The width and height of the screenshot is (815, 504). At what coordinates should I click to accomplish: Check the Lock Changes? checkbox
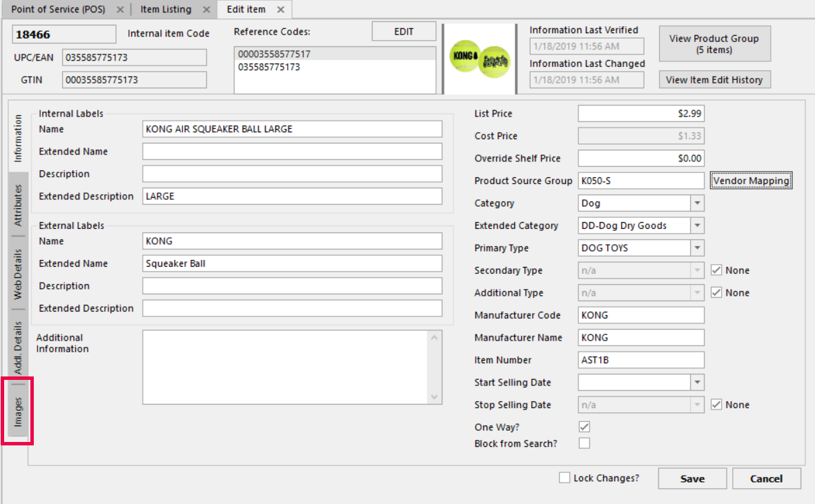click(x=564, y=478)
